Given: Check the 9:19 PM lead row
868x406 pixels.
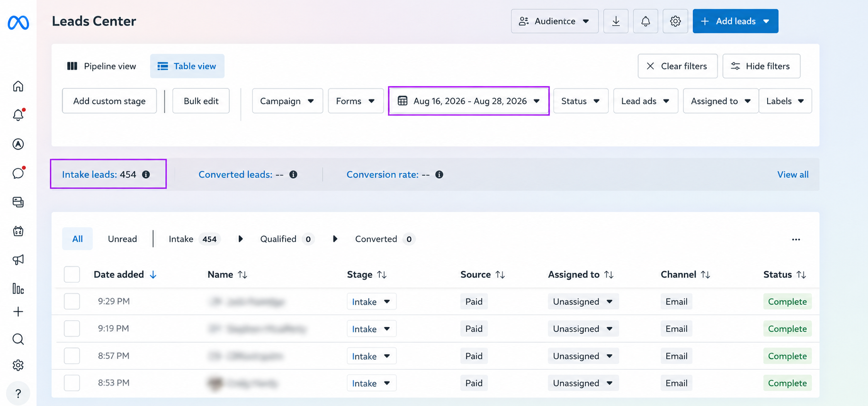Looking at the screenshot, I should tap(72, 328).
